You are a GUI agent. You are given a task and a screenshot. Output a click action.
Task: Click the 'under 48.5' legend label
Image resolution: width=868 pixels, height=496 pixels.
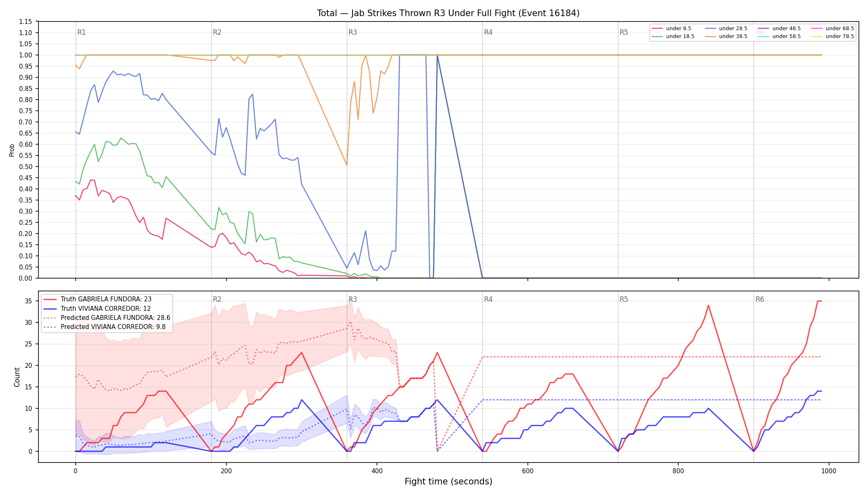click(x=787, y=29)
